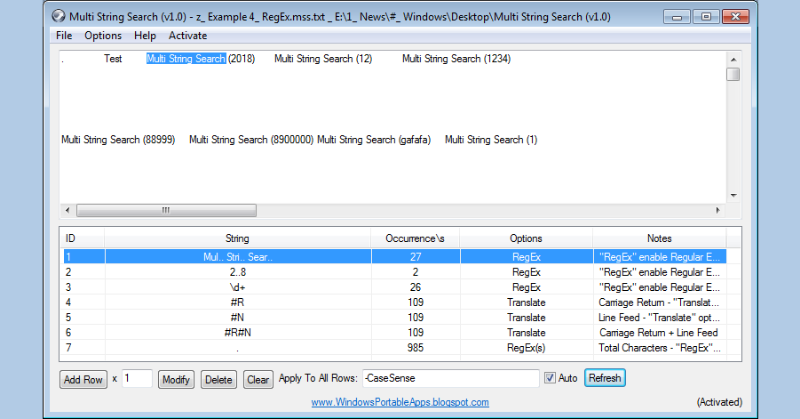Focus the Apply To All Rows field

tap(451, 378)
